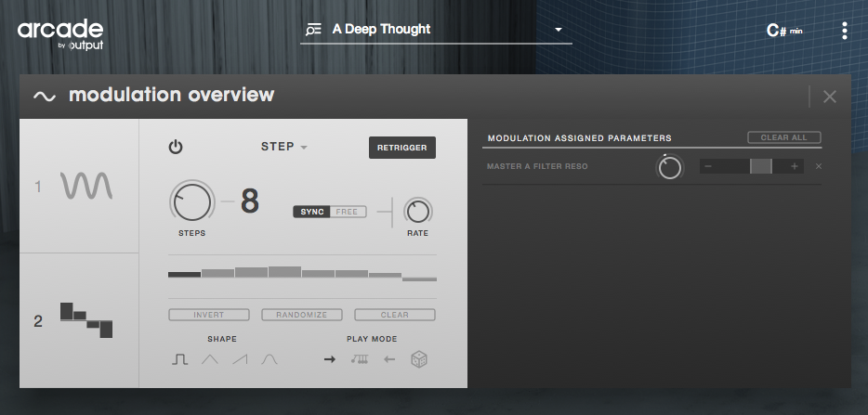Switch rate mode to SYNC
868x415 pixels.
[x=312, y=212]
